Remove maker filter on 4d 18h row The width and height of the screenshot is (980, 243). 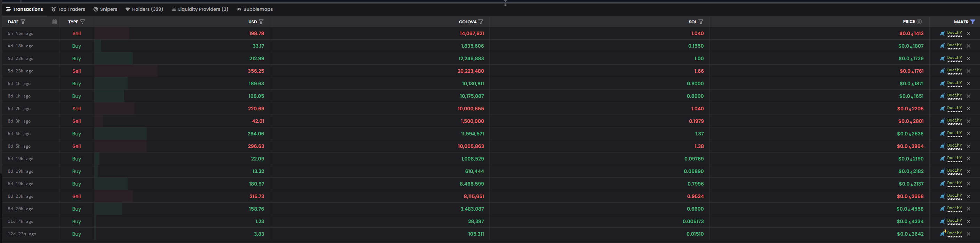tap(969, 46)
